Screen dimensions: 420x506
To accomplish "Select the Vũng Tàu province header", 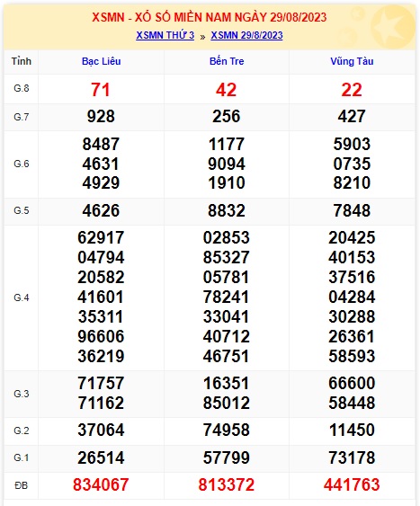I will (x=352, y=61).
